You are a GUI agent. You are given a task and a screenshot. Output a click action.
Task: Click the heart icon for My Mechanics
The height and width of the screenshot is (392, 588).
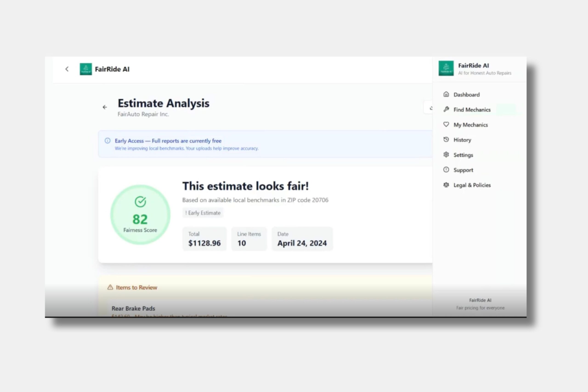pyautogui.click(x=446, y=124)
